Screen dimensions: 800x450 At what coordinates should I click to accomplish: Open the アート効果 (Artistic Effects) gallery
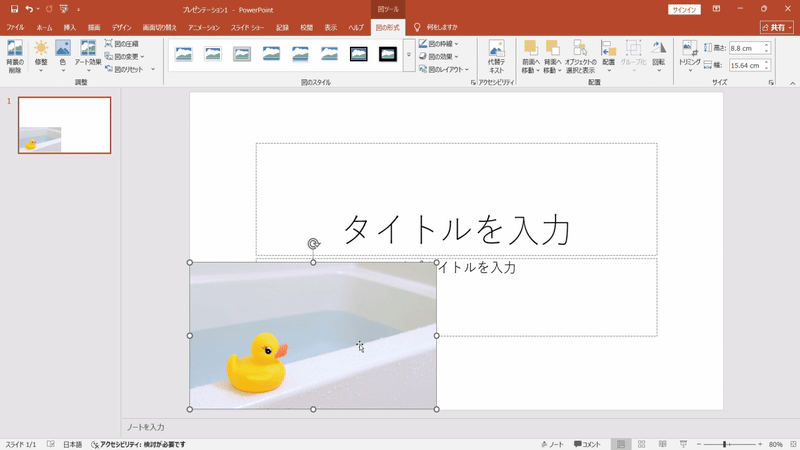(88, 56)
